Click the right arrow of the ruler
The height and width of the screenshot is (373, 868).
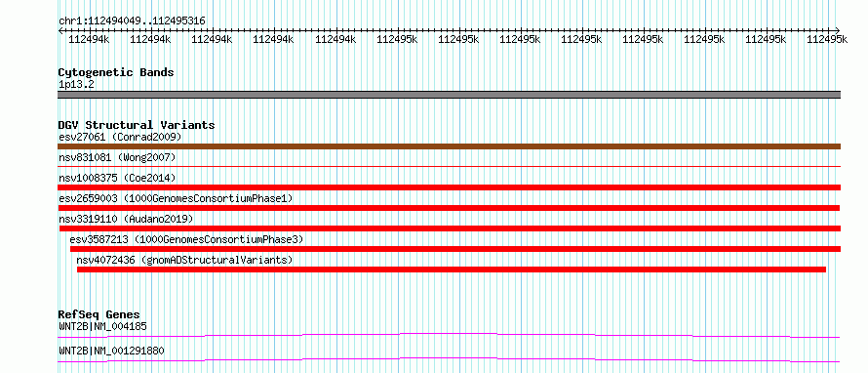click(837, 30)
